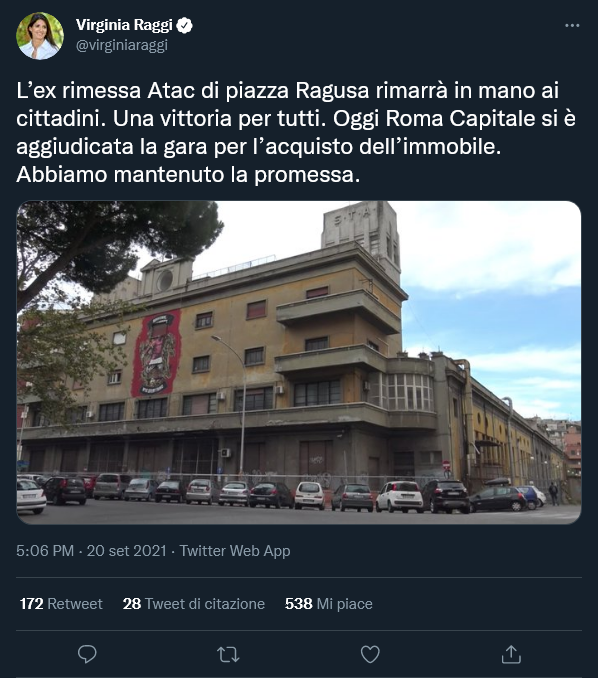Screen dimensions: 598x678
Task: Click the 5:06 PM timestamp
Action: pyautogui.click(x=45, y=551)
